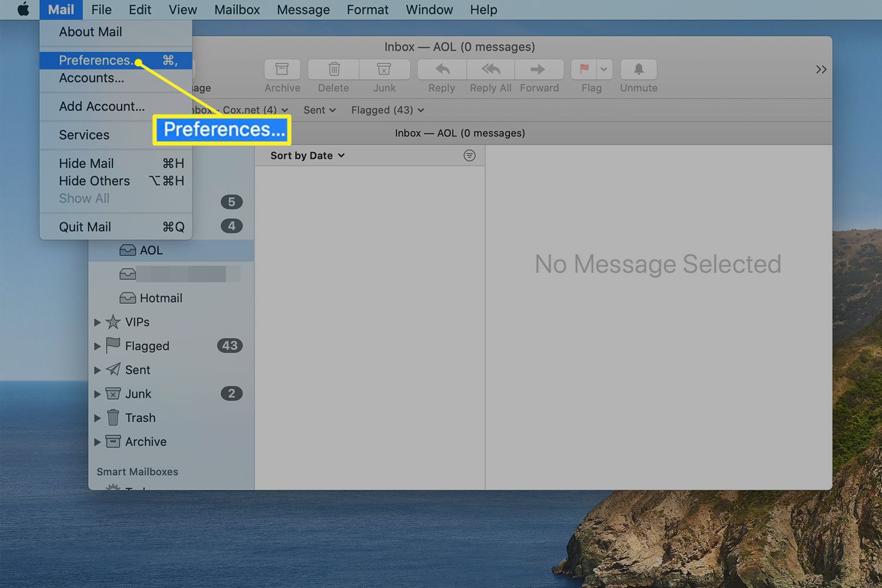882x588 pixels.
Task: Open the Archive mailbox in sidebar
Action: pyautogui.click(x=146, y=442)
